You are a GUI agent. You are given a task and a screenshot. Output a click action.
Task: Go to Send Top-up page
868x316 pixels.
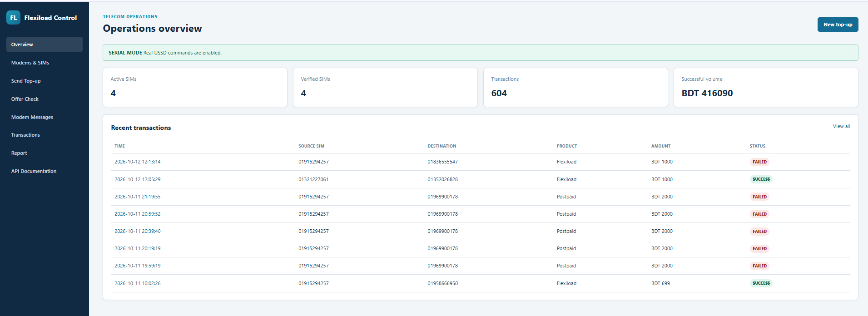click(x=45, y=81)
